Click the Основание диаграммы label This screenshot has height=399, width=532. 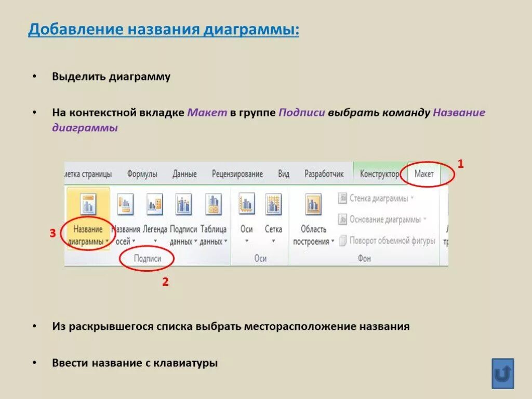[385, 220]
